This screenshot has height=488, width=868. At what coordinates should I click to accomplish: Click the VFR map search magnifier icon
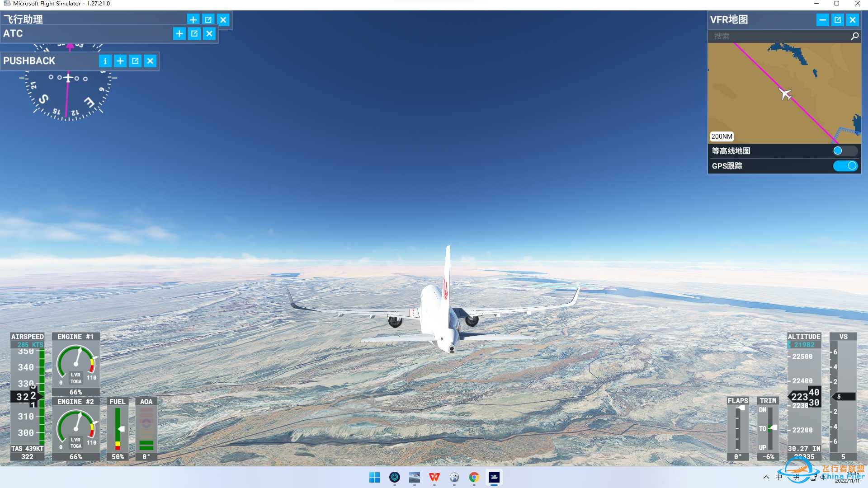[854, 36]
